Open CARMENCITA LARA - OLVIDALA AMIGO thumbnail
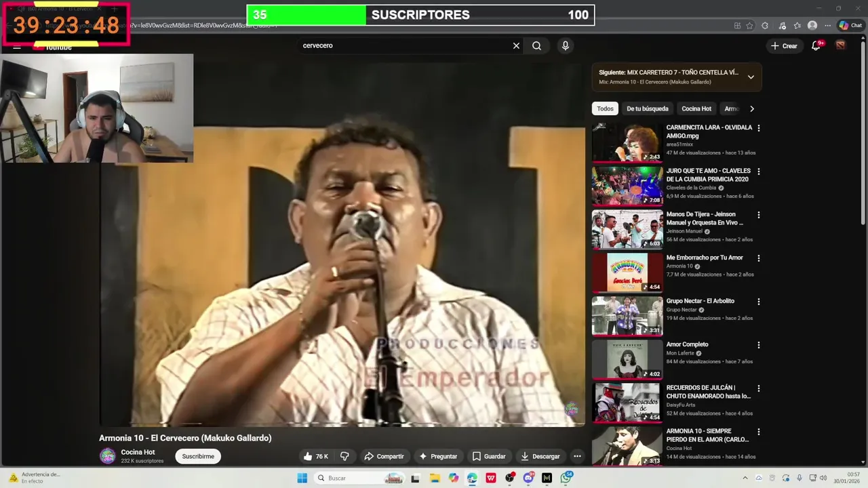 (627, 142)
